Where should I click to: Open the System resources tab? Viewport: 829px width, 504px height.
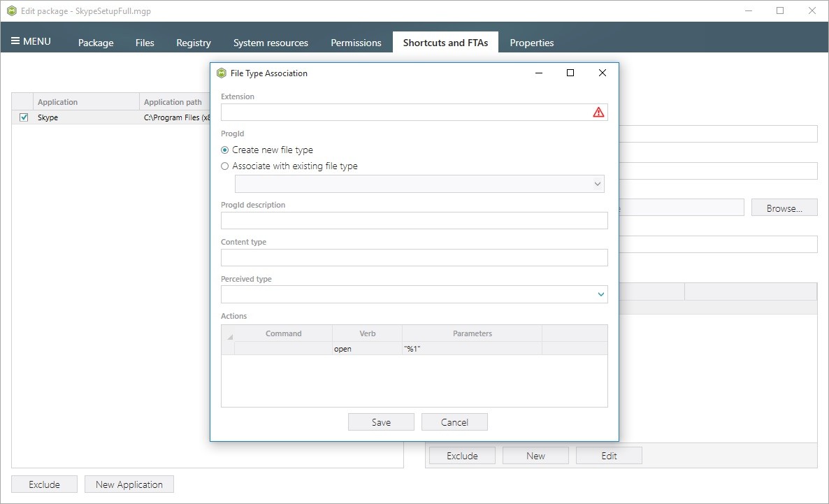[x=271, y=43]
